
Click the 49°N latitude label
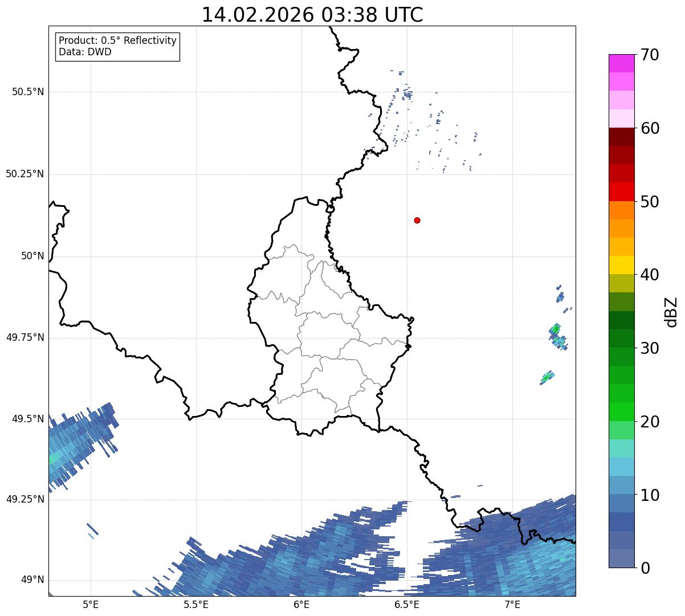32,580
